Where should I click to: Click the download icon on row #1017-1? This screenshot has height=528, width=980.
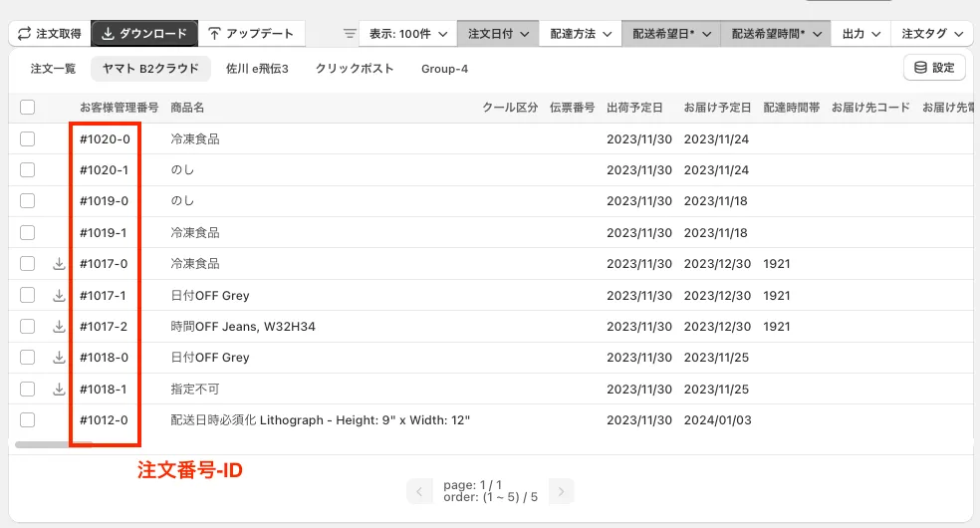tap(59, 296)
